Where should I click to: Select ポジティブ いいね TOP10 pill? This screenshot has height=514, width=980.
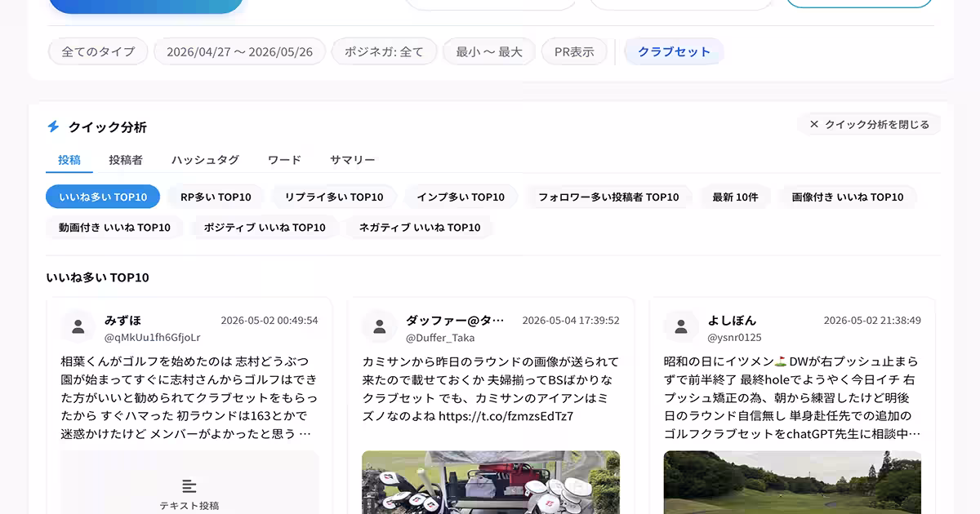tap(265, 227)
